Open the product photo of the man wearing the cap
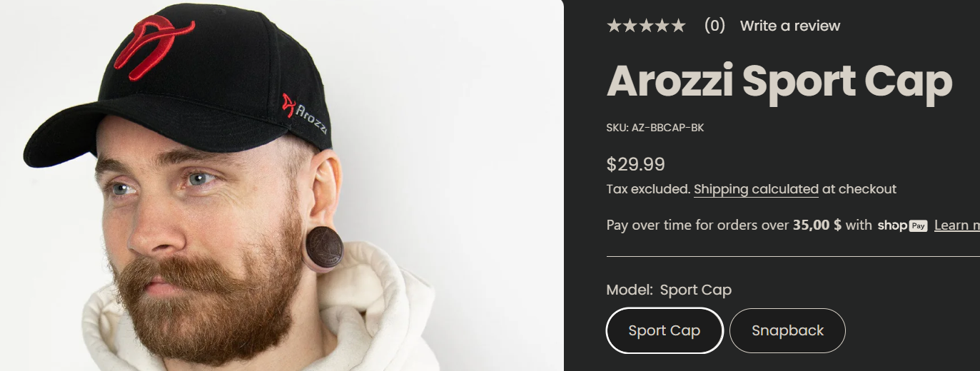The image size is (980, 371). [282, 185]
